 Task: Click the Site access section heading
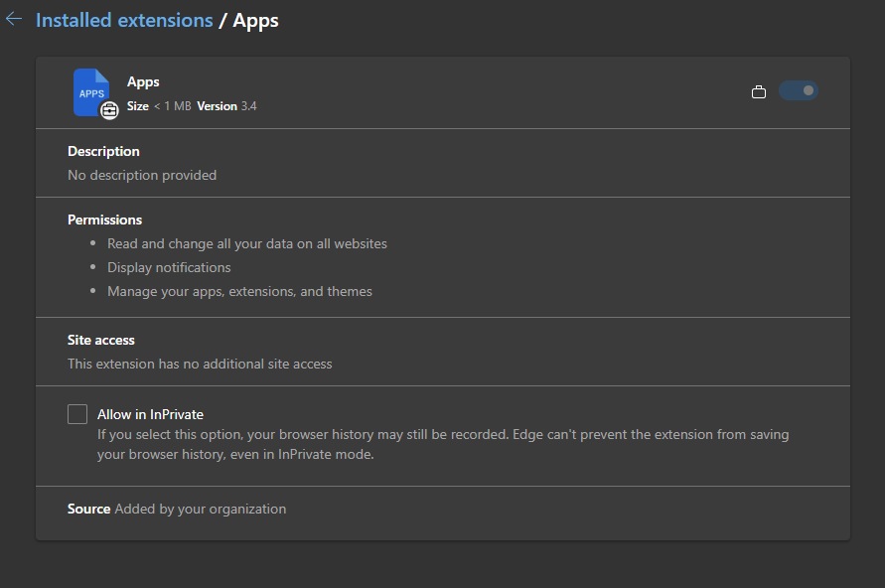[x=101, y=340]
